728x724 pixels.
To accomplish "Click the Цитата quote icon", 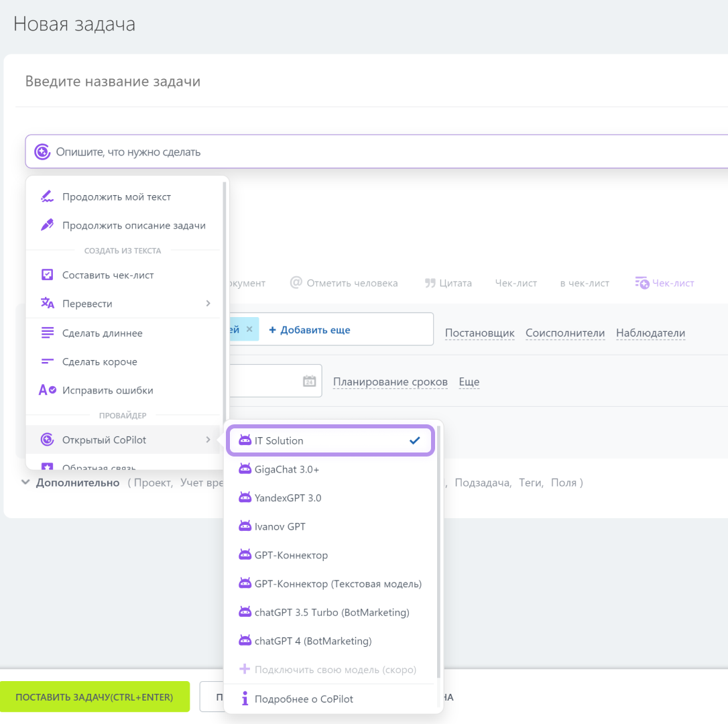I will point(430,283).
